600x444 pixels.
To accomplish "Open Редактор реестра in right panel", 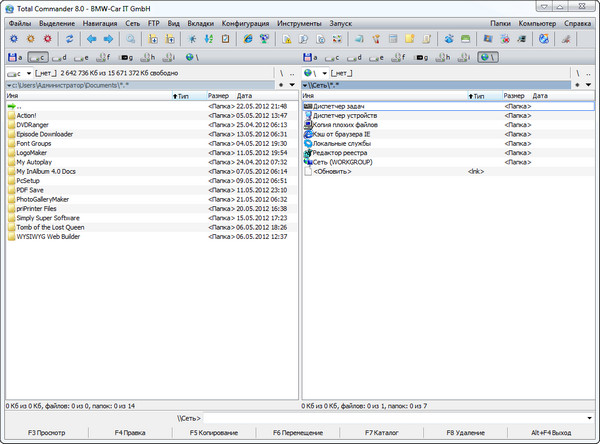I will 340,152.
